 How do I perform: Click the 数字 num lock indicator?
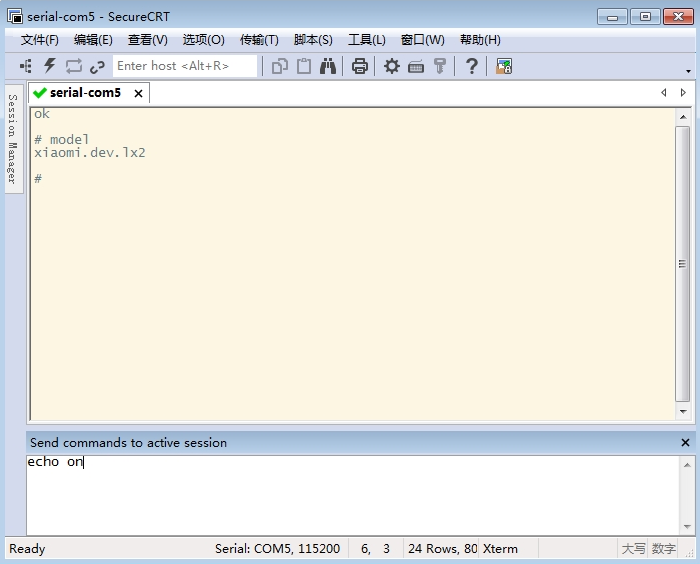663,548
